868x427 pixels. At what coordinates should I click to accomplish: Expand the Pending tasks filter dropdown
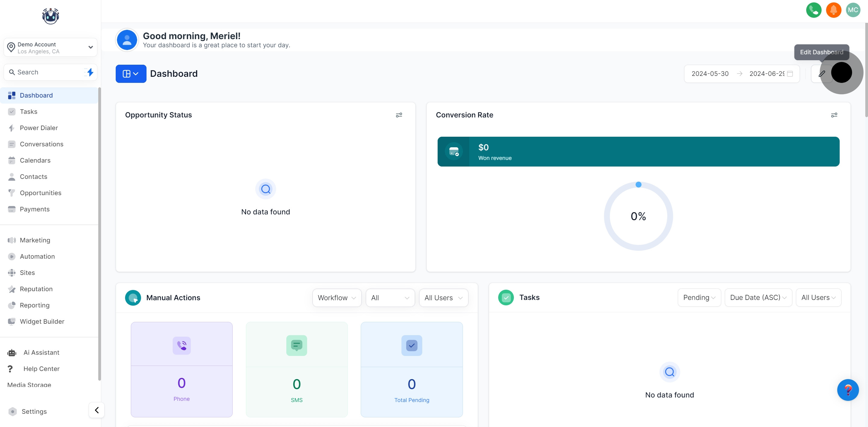699,297
